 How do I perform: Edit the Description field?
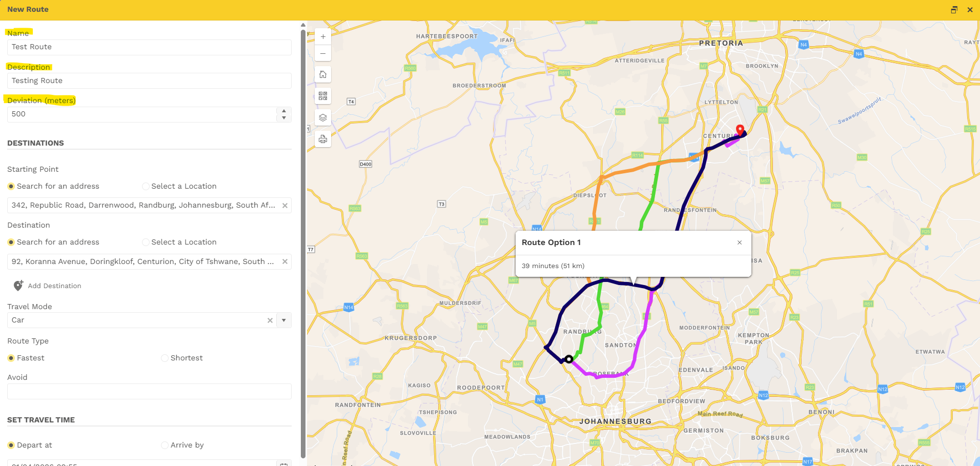[x=149, y=81]
